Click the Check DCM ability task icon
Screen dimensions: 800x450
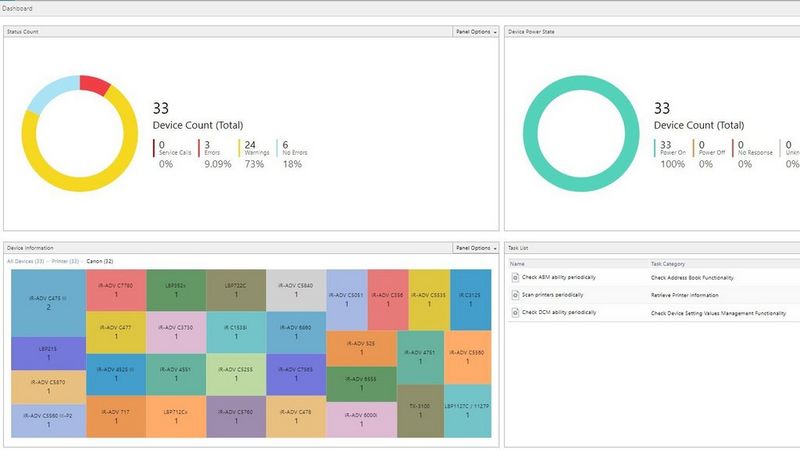pyautogui.click(x=515, y=313)
